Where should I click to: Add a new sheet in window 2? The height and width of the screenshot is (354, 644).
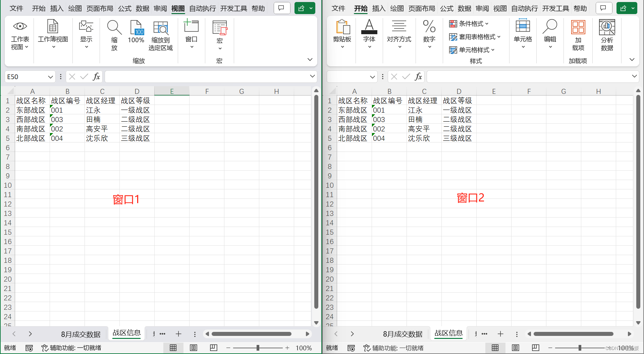pyautogui.click(x=500, y=334)
